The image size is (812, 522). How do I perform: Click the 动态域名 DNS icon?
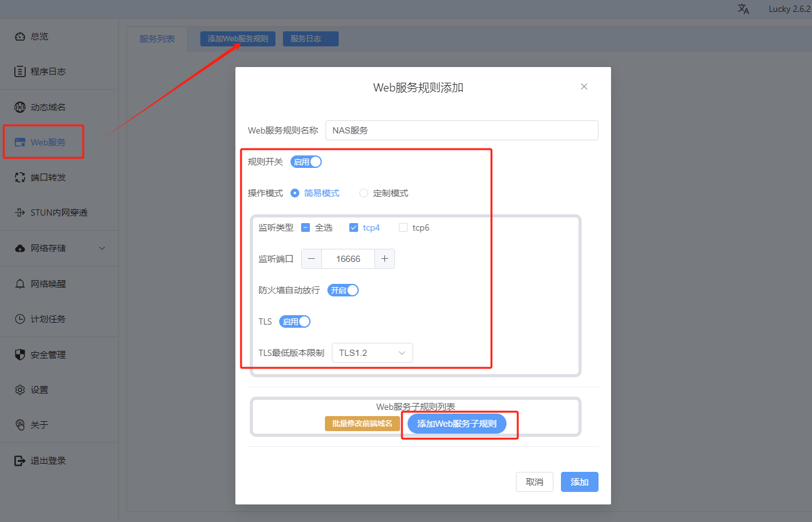(x=20, y=107)
